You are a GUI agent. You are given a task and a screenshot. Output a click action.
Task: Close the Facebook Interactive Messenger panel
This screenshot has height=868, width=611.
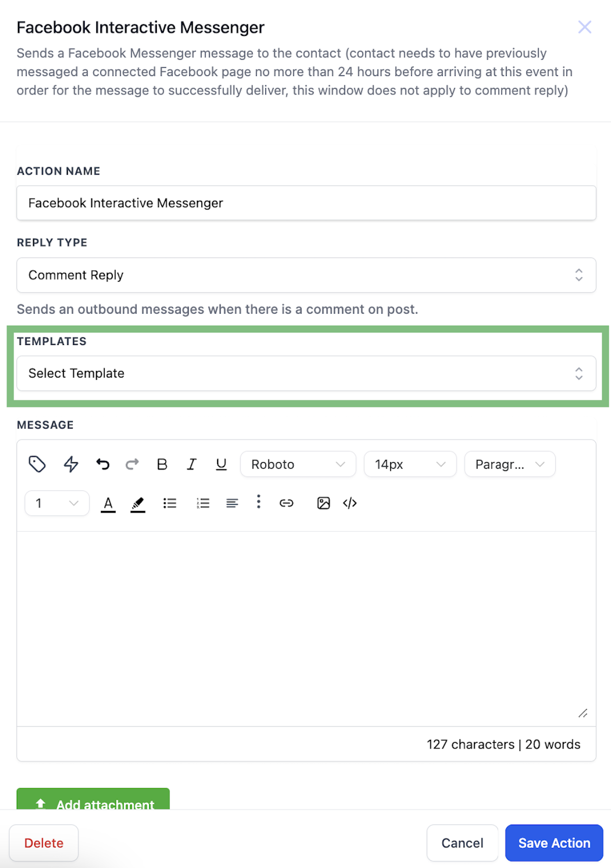[x=584, y=27]
